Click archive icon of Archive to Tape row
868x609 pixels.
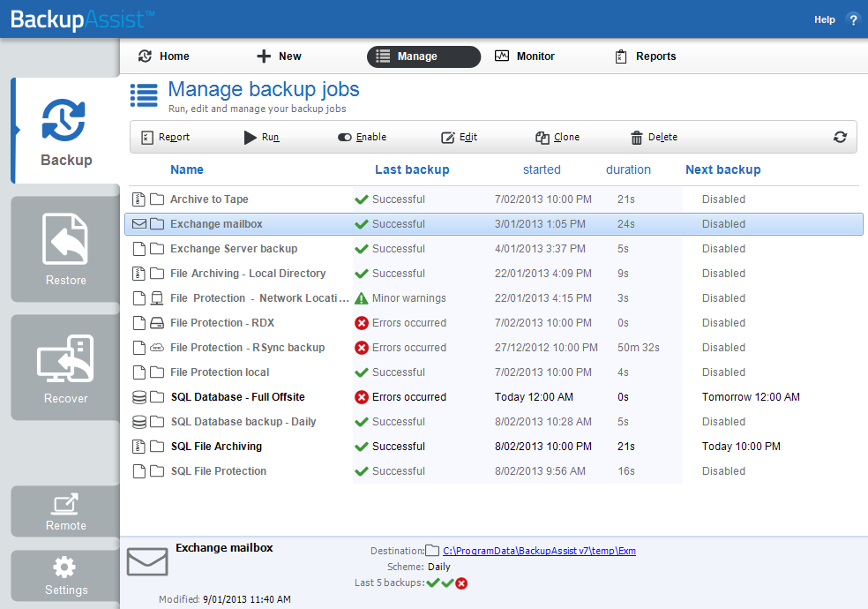coord(139,199)
